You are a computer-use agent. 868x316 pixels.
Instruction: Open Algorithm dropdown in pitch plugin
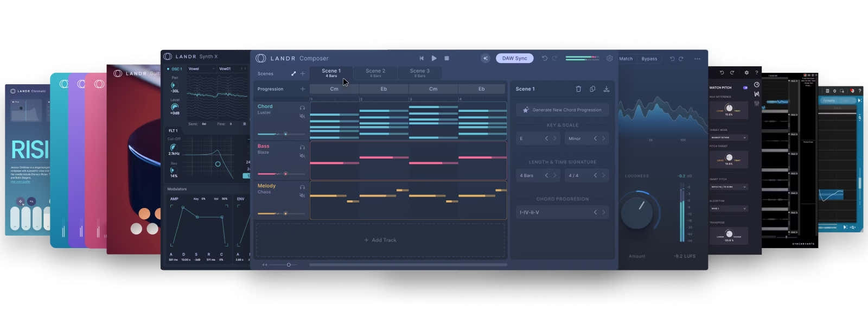729,208
